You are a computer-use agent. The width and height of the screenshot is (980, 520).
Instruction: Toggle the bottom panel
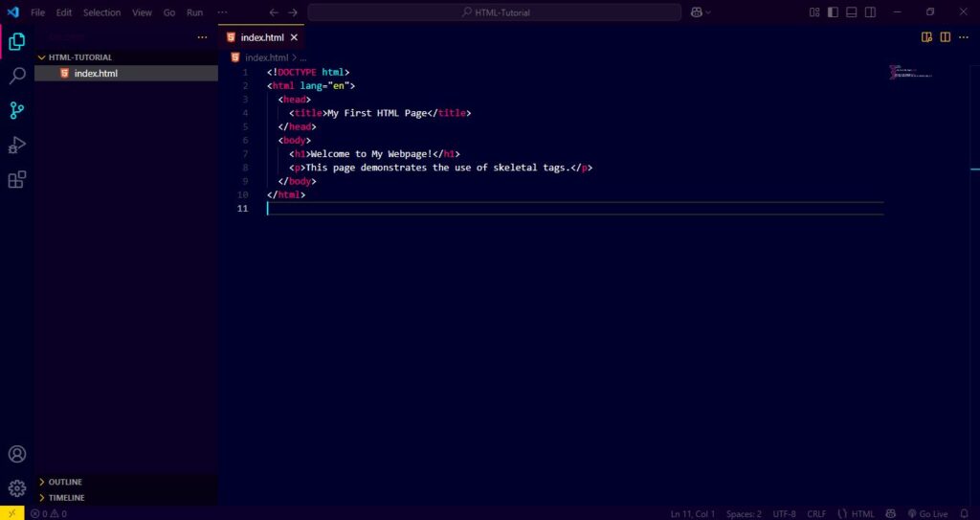[851, 12]
